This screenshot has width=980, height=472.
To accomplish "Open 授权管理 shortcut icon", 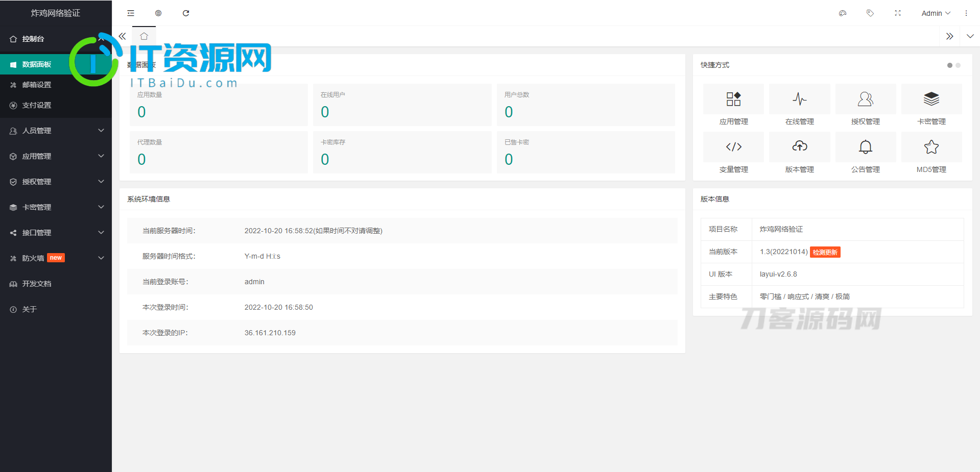I will click(x=866, y=99).
